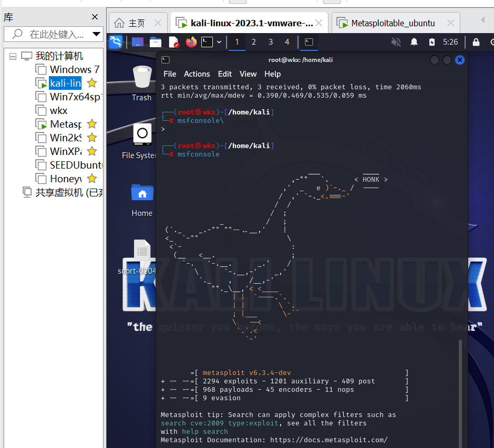Open the power manager battery icon
The height and width of the screenshot is (448, 494).
pos(432,42)
